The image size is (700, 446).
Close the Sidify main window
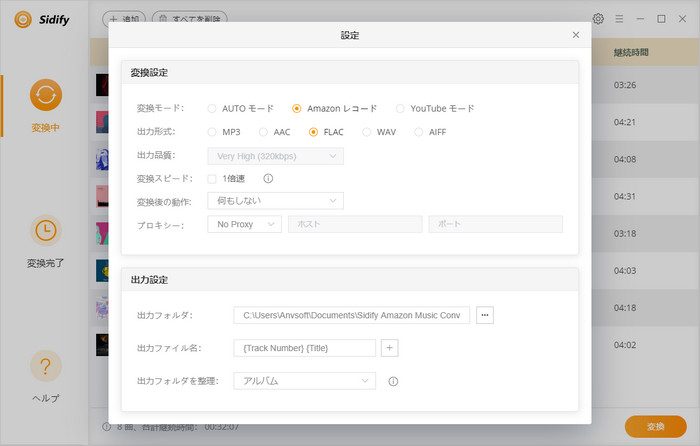tap(682, 19)
